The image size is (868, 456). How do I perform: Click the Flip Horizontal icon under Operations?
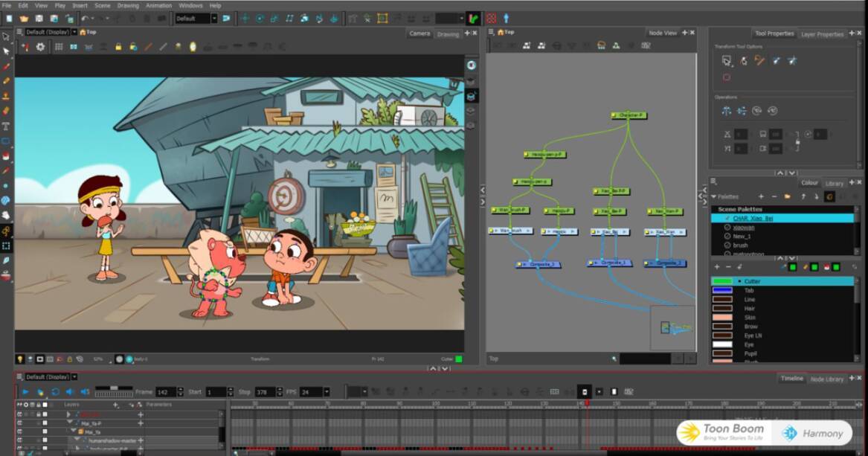(727, 111)
